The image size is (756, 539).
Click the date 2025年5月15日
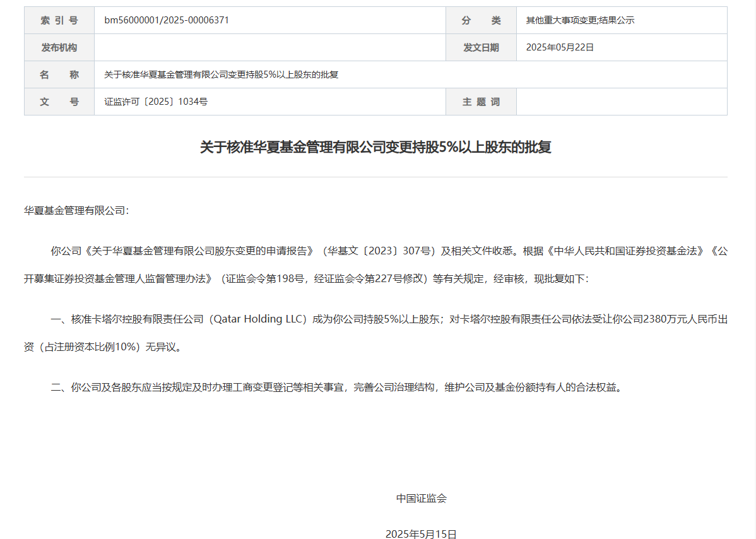tap(421, 534)
